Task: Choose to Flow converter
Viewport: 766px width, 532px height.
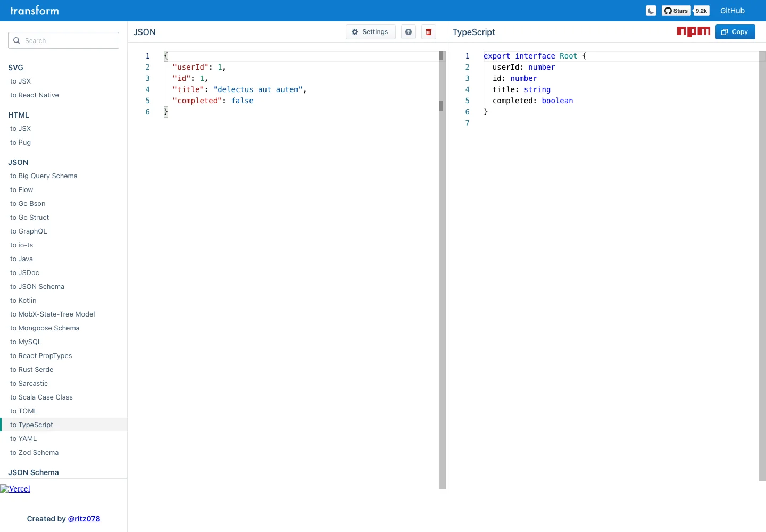Action: (63, 190)
